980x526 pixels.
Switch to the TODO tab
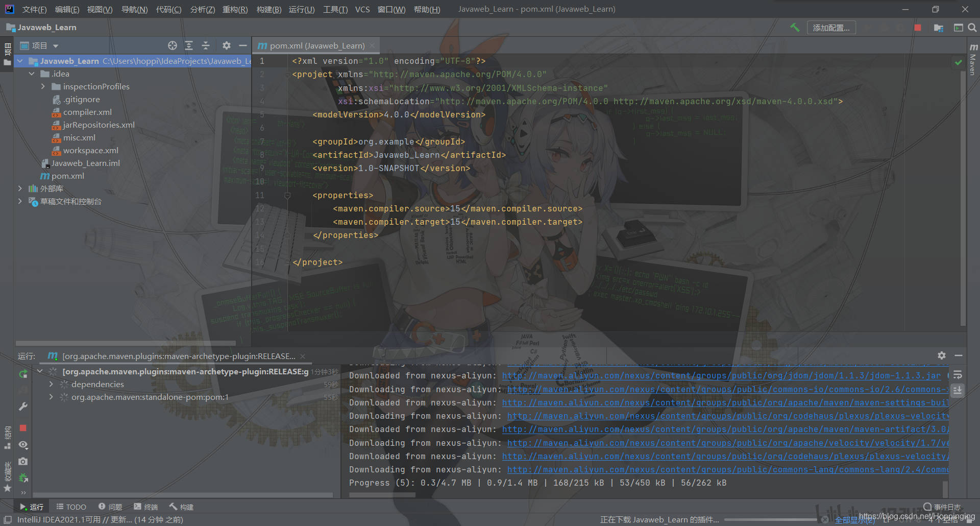tap(71, 507)
